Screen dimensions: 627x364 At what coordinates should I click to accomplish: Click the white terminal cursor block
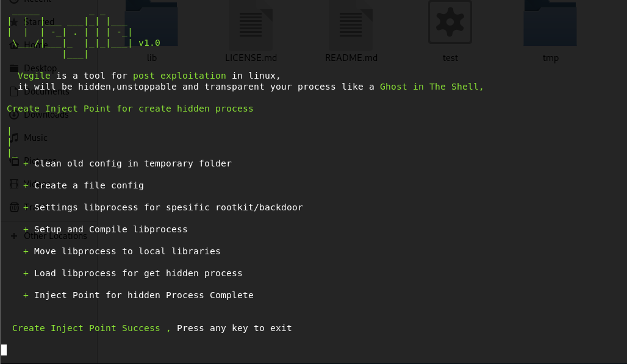tap(4, 350)
